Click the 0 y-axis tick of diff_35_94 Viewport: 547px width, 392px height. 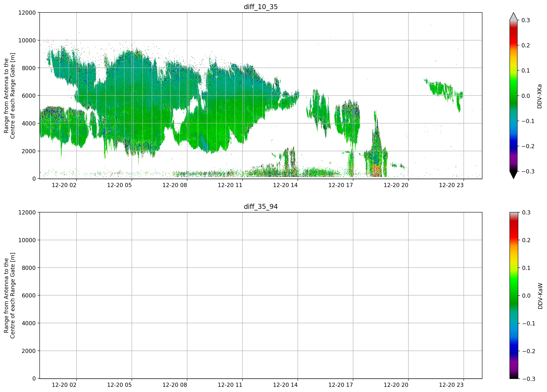pyautogui.click(x=34, y=379)
